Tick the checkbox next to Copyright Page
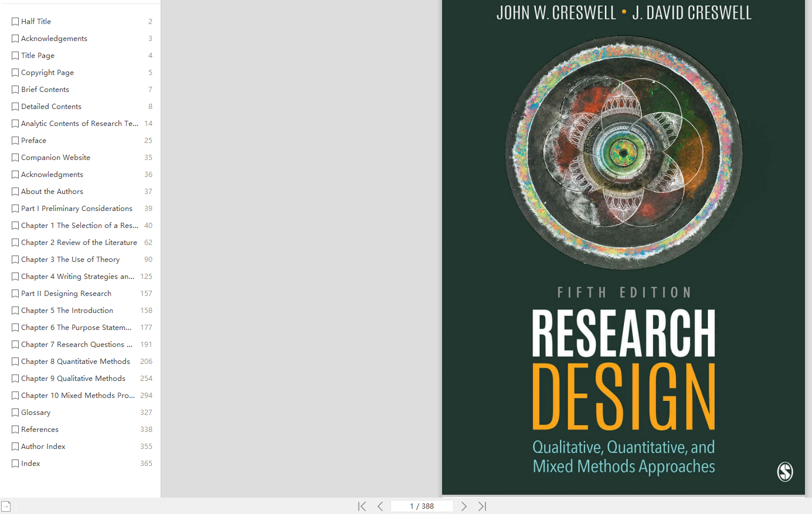The image size is (812, 514). point(14,72)
